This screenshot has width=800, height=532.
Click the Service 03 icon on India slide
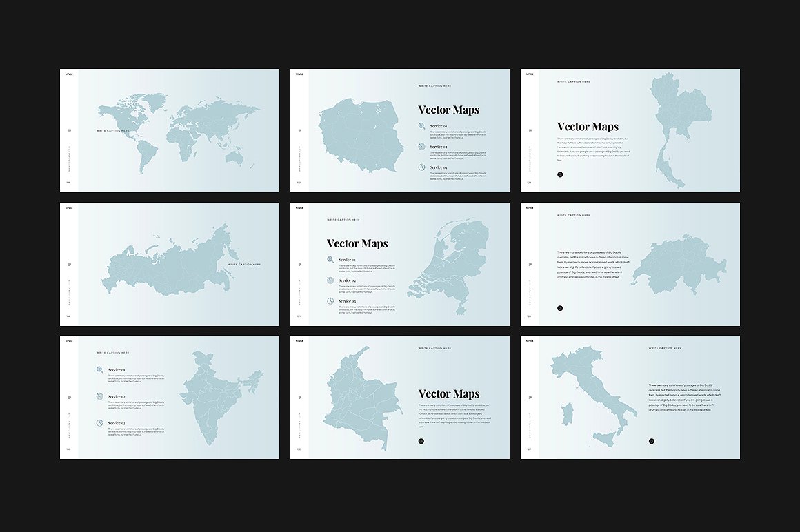point(100,422)
